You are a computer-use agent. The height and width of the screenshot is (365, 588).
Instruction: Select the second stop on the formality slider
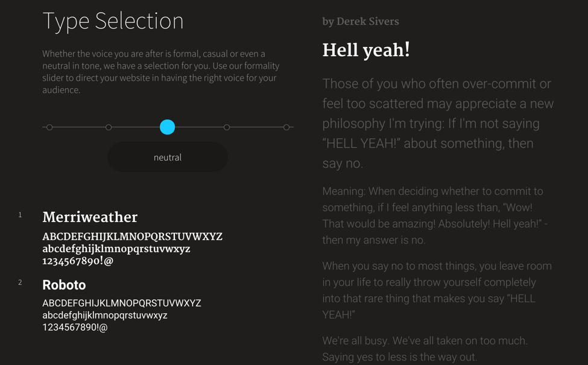tap(109, 127)
